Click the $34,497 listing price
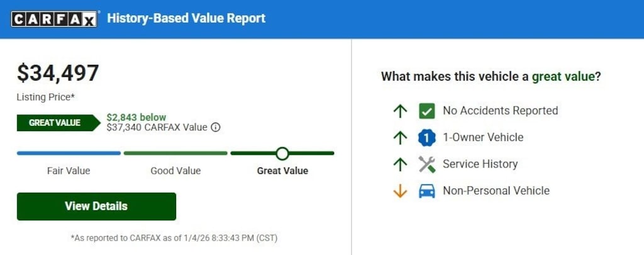 point(58,73)
